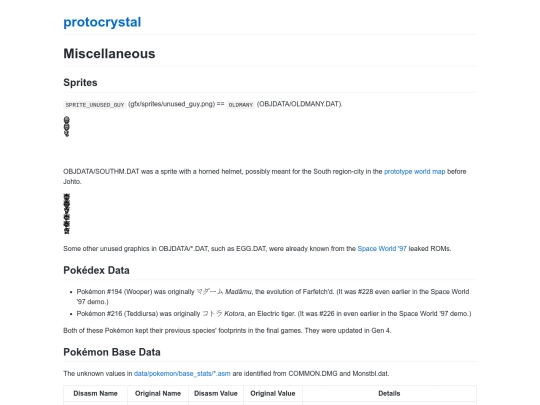540x405 pixels.
Task: Click the Wooper Pokédex bullet text
Action: click(273, 297)
